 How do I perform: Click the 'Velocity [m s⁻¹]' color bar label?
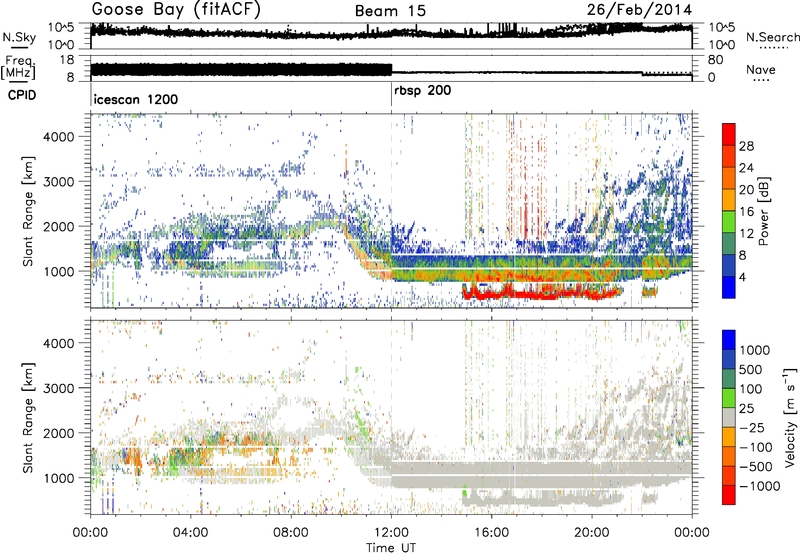[x=790, y=417]
